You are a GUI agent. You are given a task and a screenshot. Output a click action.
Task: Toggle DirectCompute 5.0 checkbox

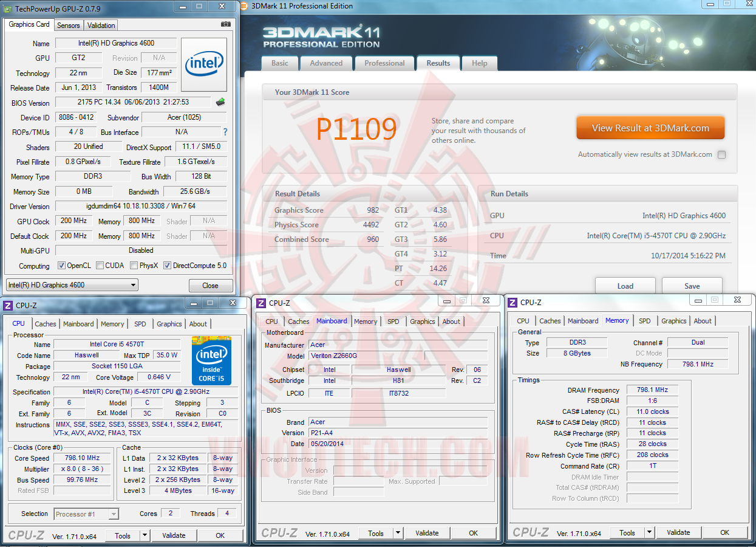pyautogui.click(x=167, y=266)
